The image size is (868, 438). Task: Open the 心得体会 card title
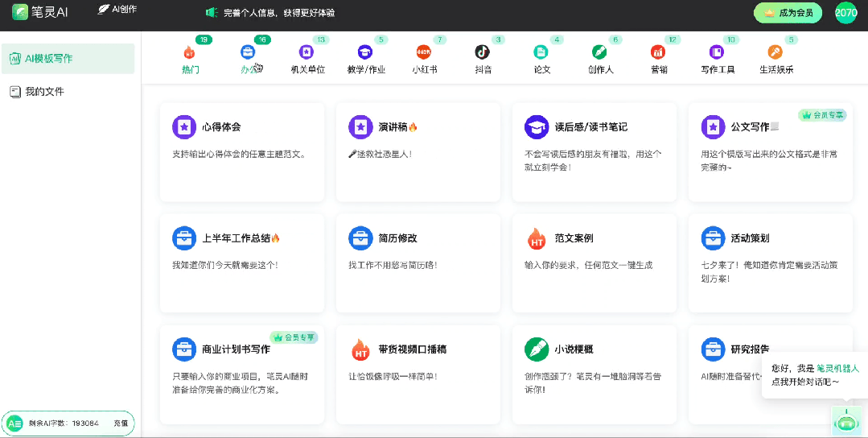click(x=221, y=126)
